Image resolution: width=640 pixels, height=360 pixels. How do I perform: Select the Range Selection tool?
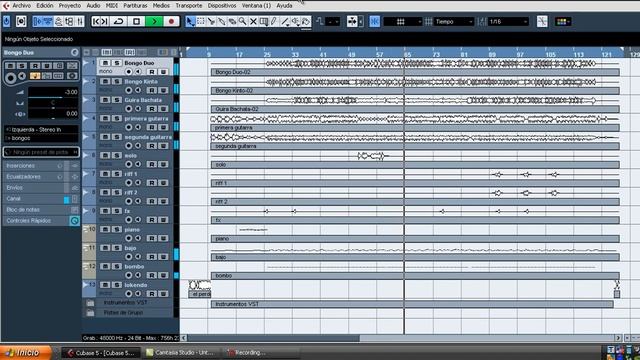pos(201,22)
